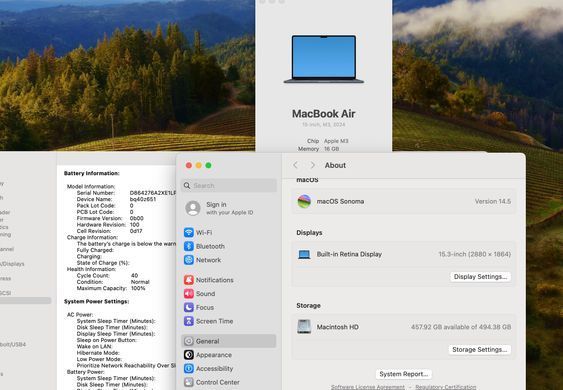The width and height of the screenshot is (563, 390).
Task: Go forward with the right chevron
Action: (x=312, y=165)
